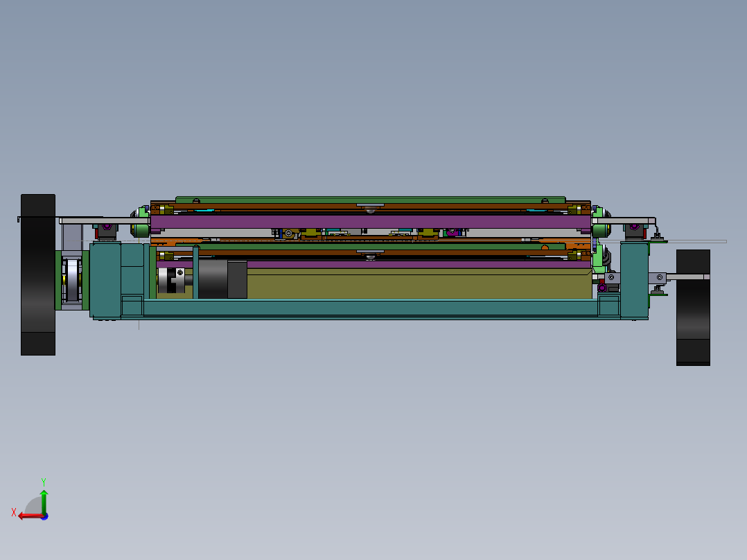Select the silver shaft coupling beside the motor
The image size is (747, 560).
pos(171,280)
